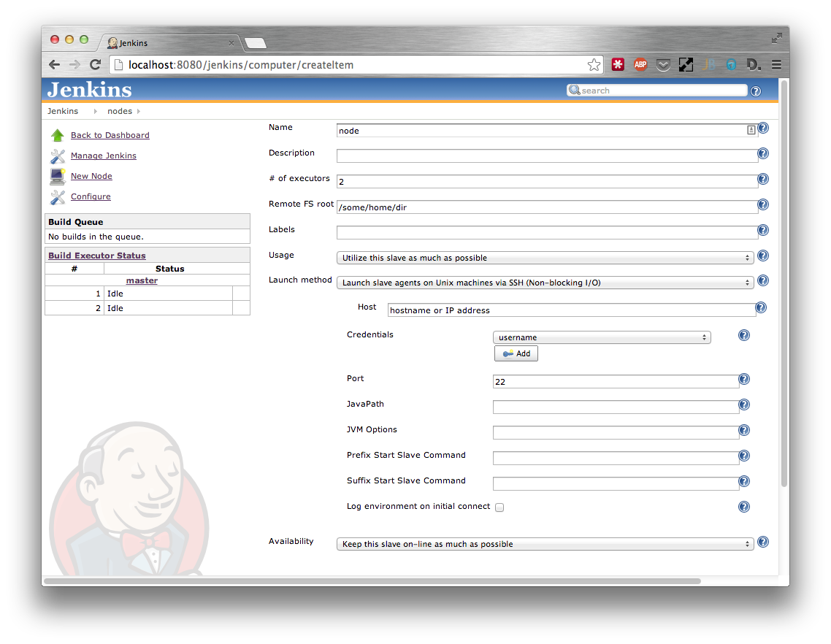Show help for the Name field
This screenshot has width=831, height=644.
point(763,128)
